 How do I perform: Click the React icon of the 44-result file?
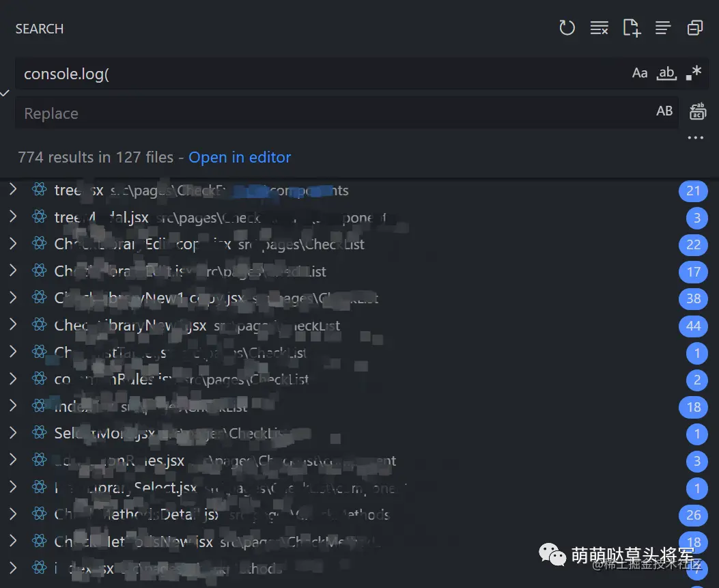pyautogui.click(x=40, y=324)
